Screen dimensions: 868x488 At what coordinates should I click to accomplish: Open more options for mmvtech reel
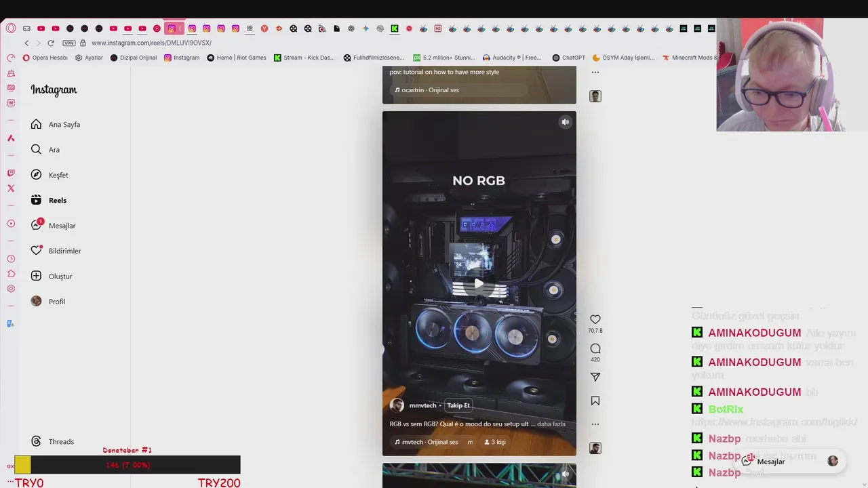tap(595, 424)
